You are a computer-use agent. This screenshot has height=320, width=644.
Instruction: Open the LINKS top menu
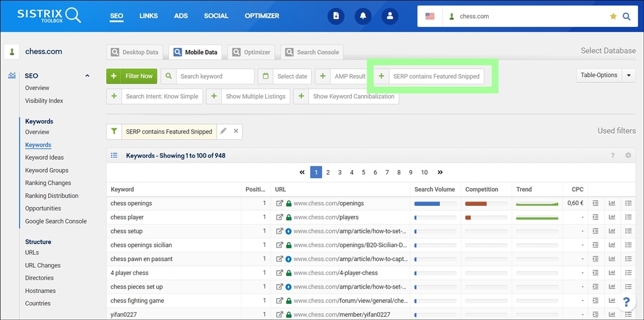pyautogui.click(x=149, y=16)
